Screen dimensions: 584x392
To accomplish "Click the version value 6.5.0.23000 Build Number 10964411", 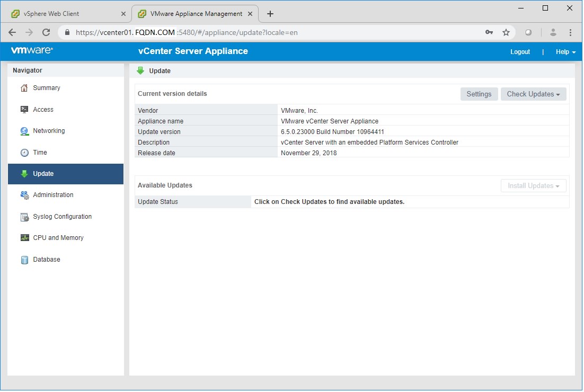I will pyautogui.click(x=333, y=132).
